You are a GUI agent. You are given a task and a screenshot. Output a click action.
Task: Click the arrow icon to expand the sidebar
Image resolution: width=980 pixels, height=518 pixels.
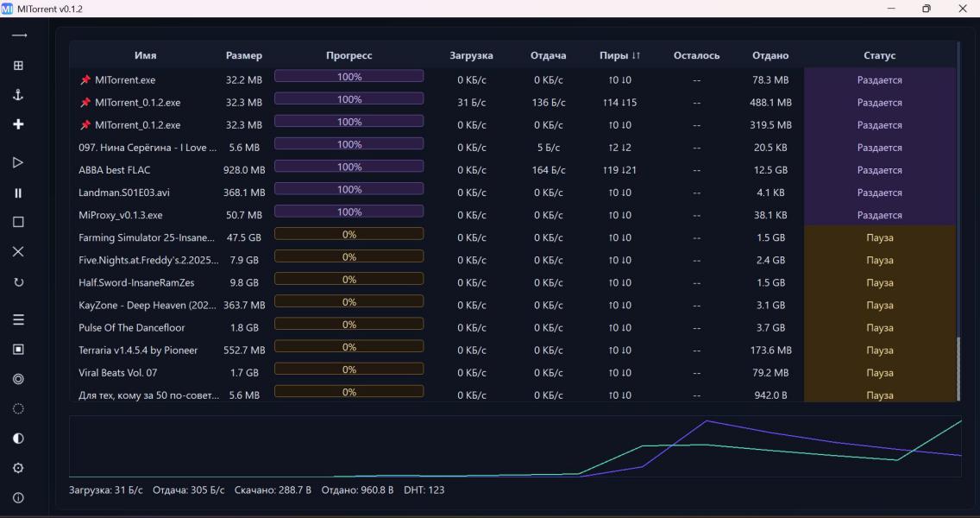18,35
